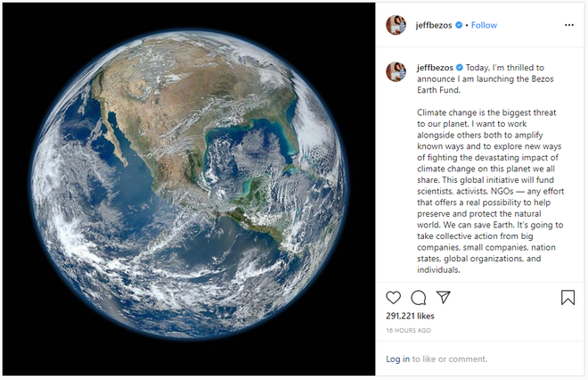This screenshot has height=380, width=588.
Task: Click the caption text about Bezos Earth Fund
Action: [486, 78]
